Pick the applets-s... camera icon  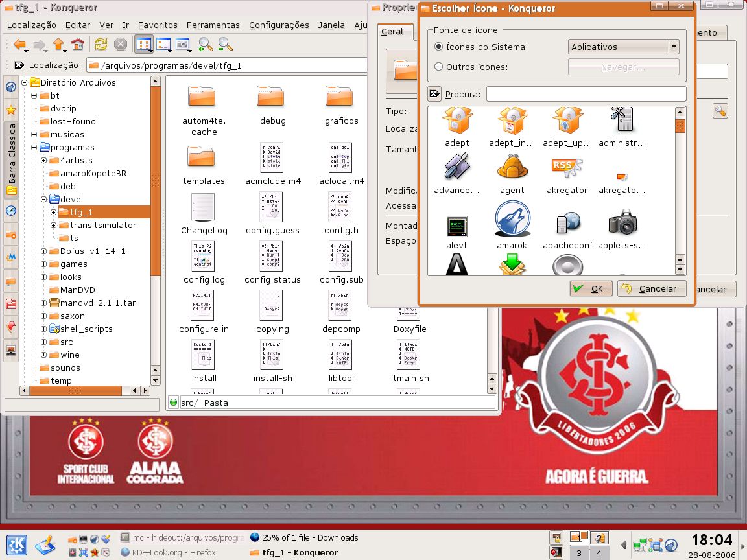pyautogui.click(x=622, y=229)
